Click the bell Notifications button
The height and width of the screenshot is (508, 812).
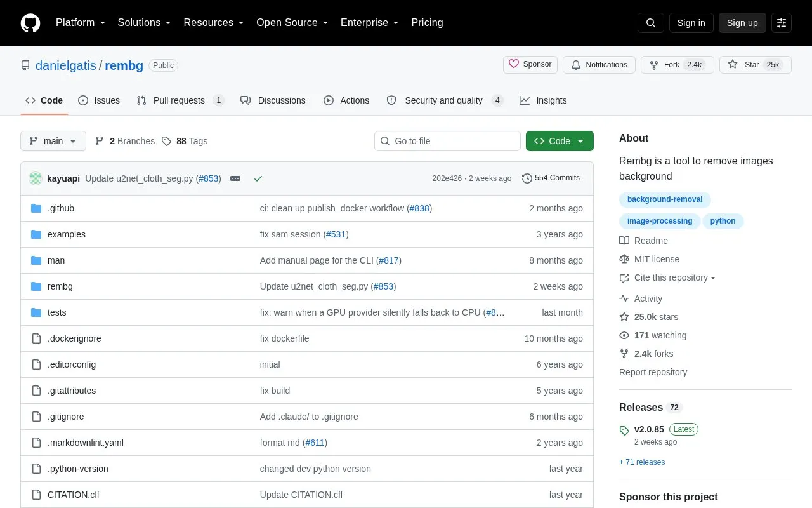pyautogui.click(x=599, y=65)
